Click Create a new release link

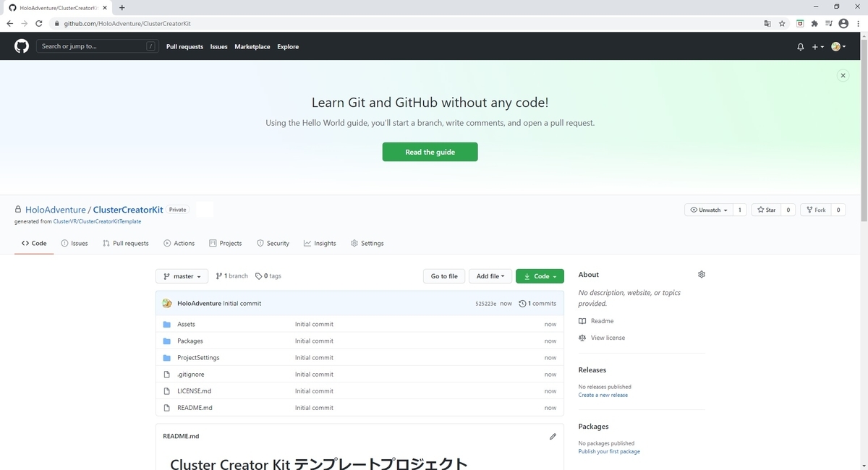603,395
